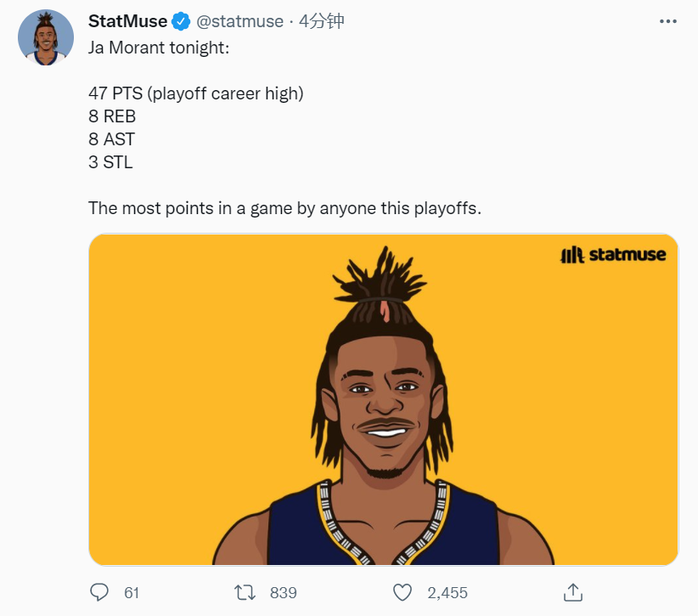Click the statmuse logo in image

point(613,255)
